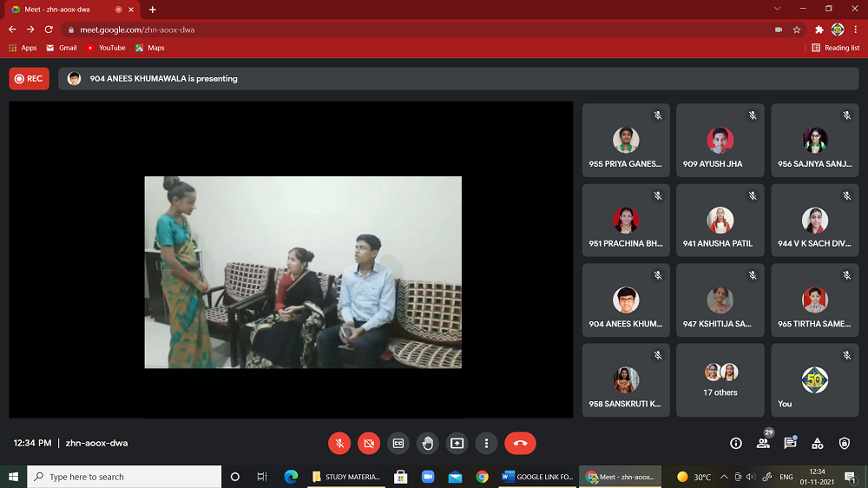The height and width of the screenshot is (488, 868).
Task: Open the meeting details info icon
Action: point(736,443)
